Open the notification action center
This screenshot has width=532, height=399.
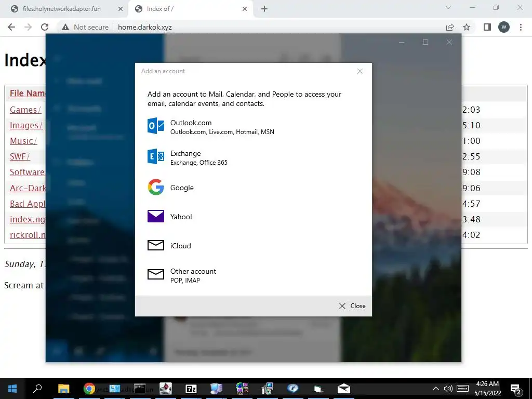(x=516, y=389)
